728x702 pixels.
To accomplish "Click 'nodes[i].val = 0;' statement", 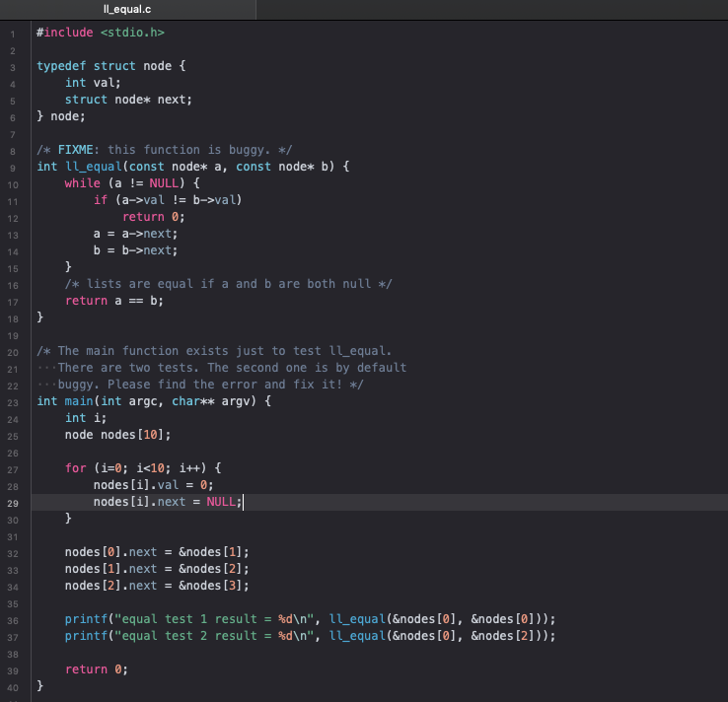I will click(x=153, y=485).
